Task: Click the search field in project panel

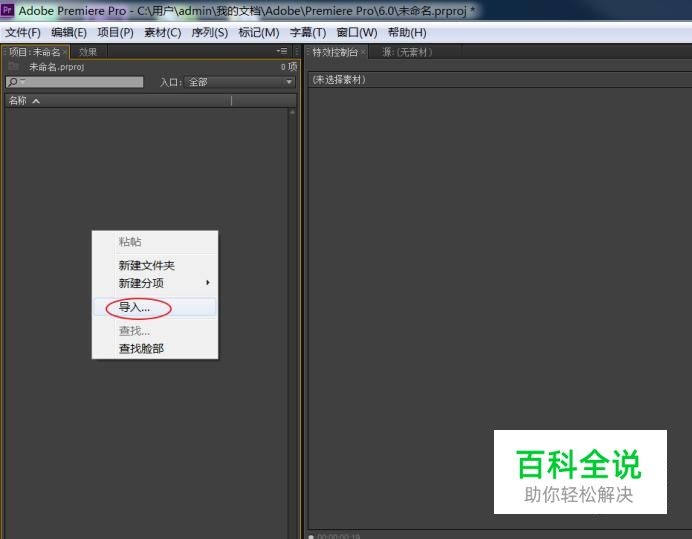Action: [x=75, y=82]
